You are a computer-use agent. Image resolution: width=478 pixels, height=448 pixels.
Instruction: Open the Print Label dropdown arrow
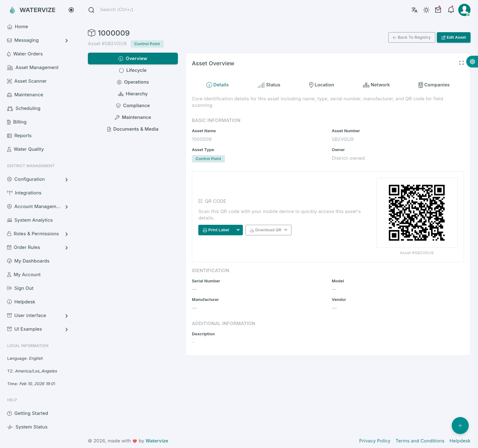(238, 230)
